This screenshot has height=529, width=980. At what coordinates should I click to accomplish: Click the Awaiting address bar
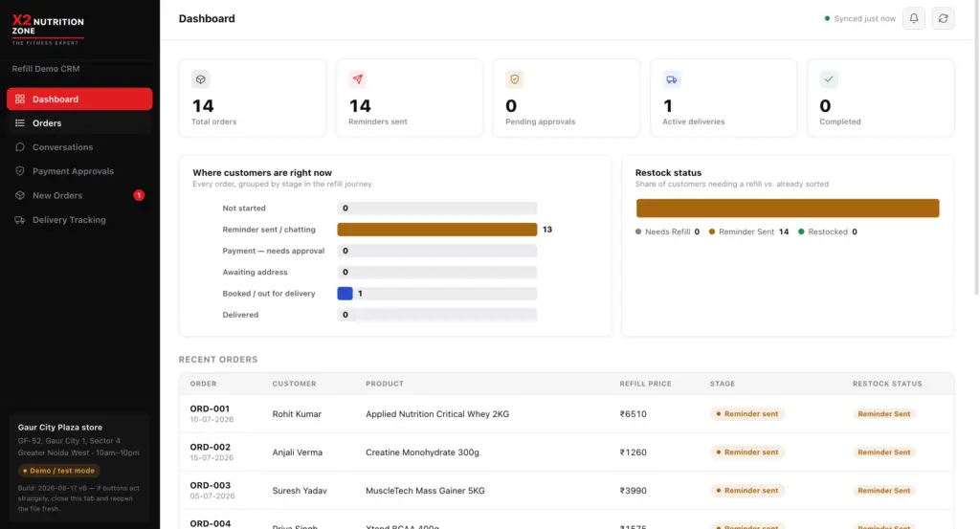coord(436,272)
